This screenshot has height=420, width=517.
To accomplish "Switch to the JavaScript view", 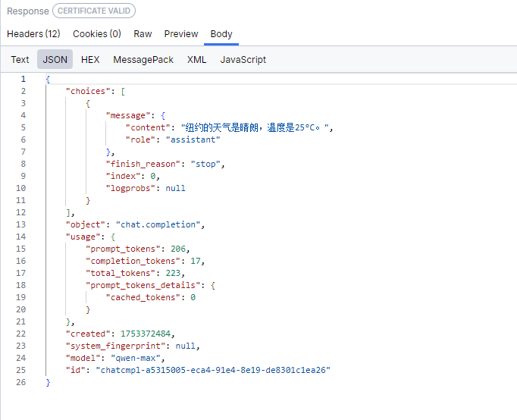I will 243,60.
